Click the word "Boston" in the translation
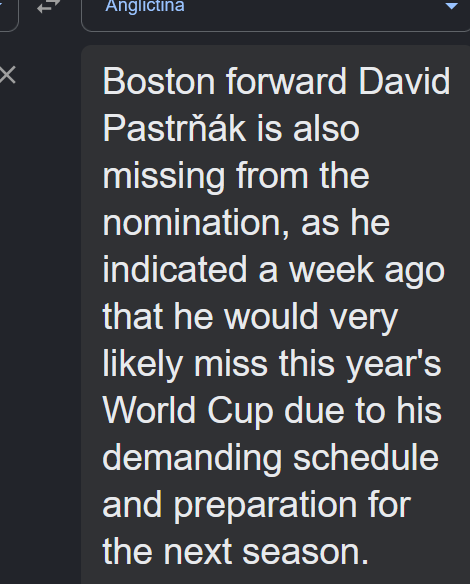This screenshot has height=584, width=470. (159, 82)
